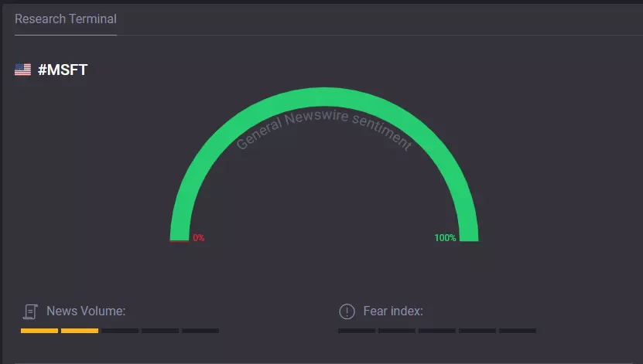The width and height of the screenshot is (643, 364).
Task: Click the Fear index exclamation icon
Action: click(347, 311)
